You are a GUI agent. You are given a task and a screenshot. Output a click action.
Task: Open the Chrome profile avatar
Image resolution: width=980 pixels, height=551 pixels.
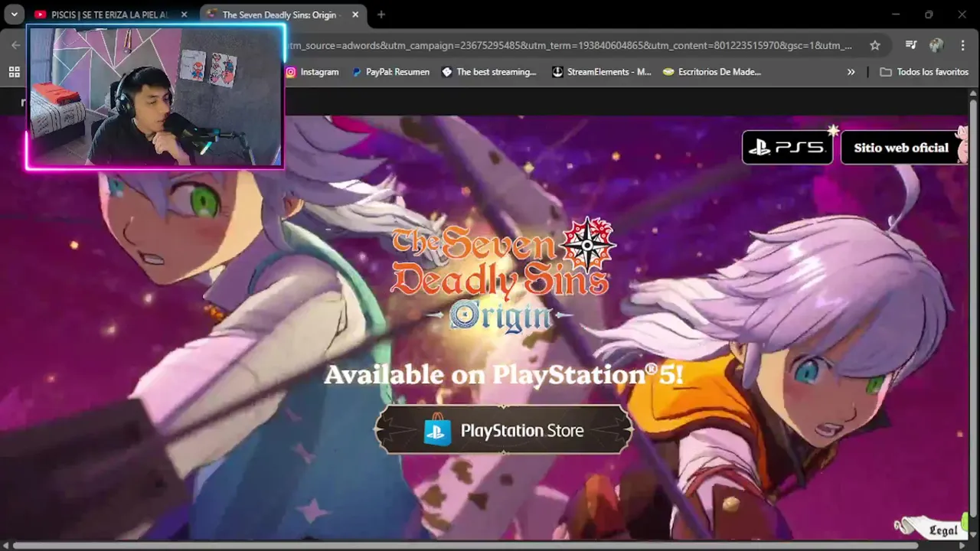tap(936, 45)
